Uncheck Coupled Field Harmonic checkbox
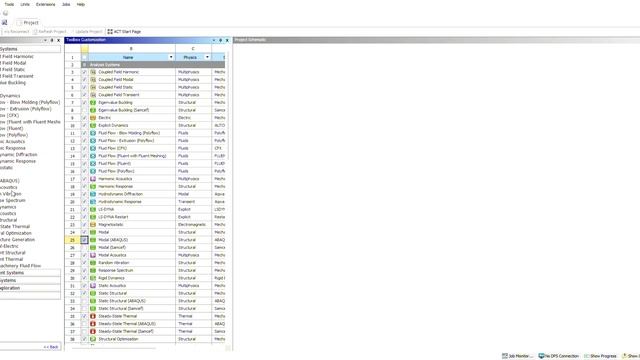The width and height of the screenshot is (640, 360). 84,72
